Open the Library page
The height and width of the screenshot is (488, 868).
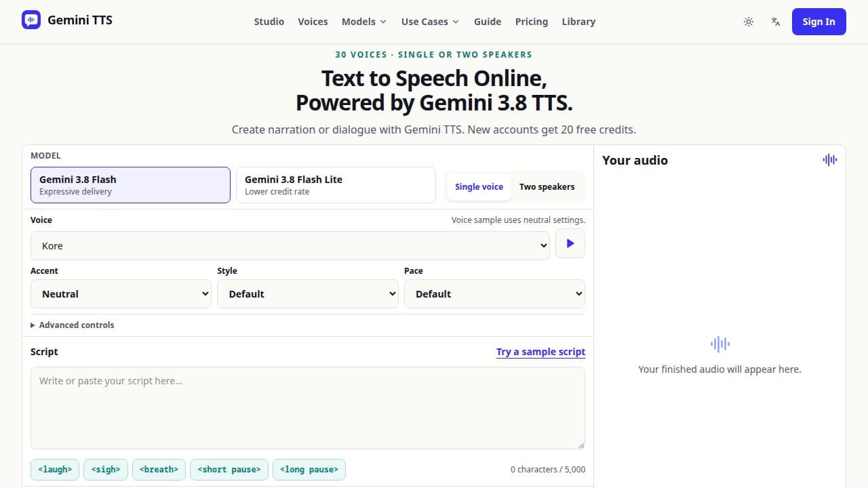tap(578, 22)
